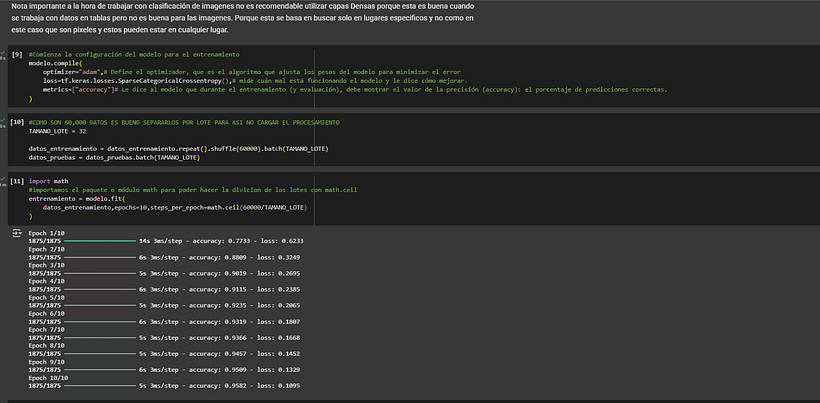Click the 'Epoch 7/10' output line
This screenshot has width=820, height=403.
[x=47, y=329]
